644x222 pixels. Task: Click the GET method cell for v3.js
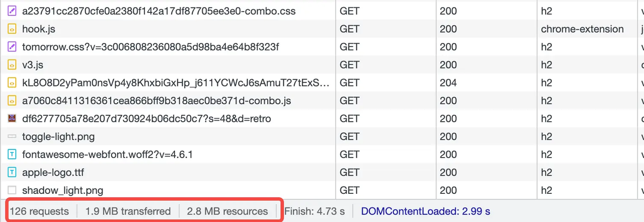coord(385,65)
